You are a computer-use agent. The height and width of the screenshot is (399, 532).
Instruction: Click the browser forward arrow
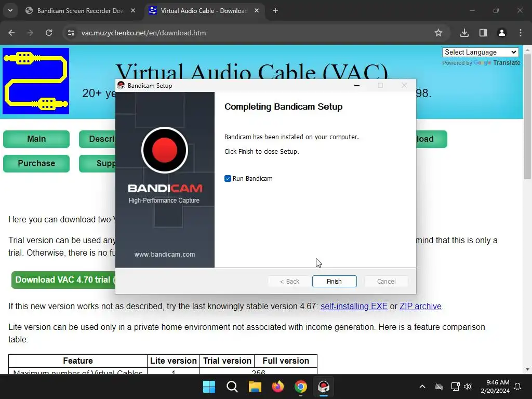click(30, 33)
